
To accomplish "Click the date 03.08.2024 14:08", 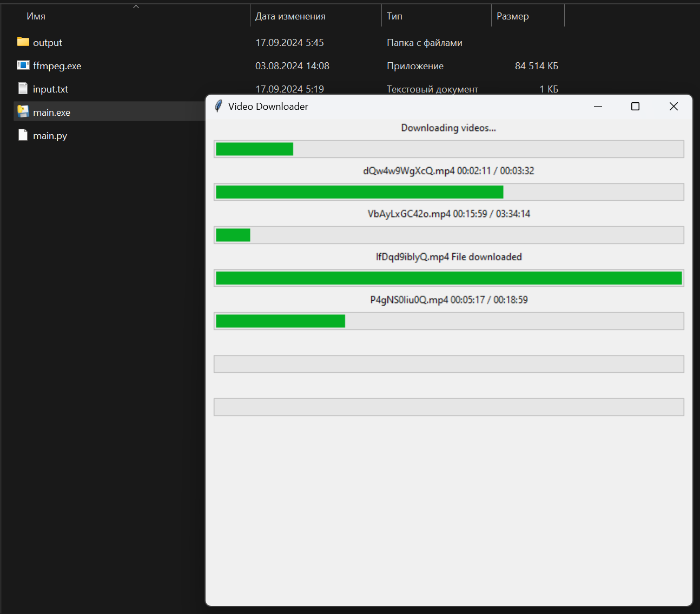I will 292,65.
